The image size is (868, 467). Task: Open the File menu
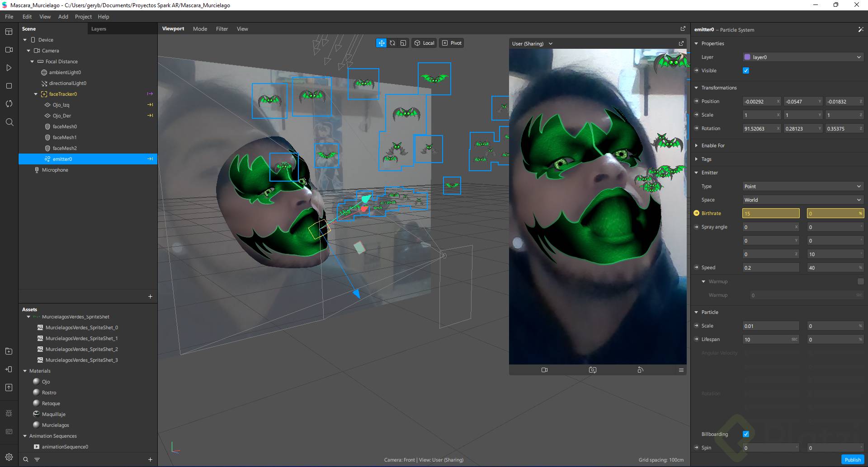(9, 17)
